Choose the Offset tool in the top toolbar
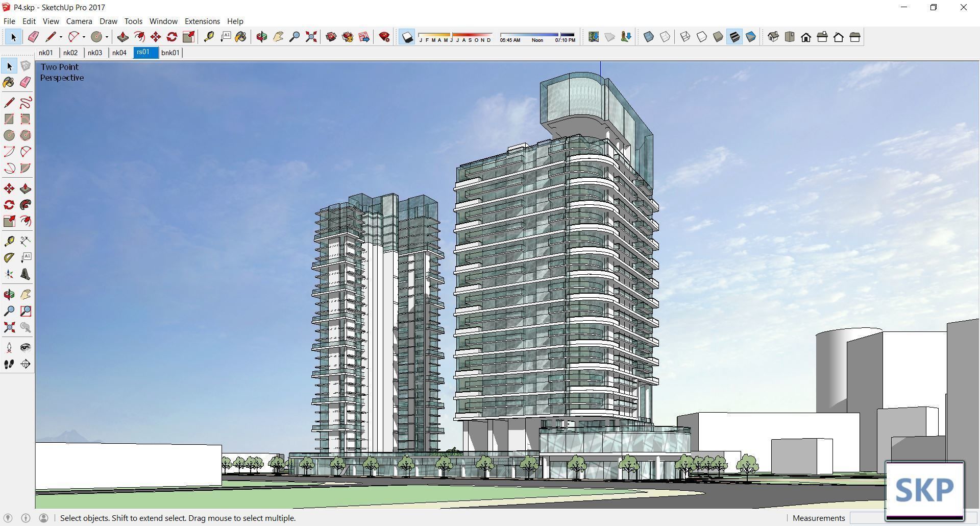Screen dimensions: 980x526 click(x=139, y=37)
